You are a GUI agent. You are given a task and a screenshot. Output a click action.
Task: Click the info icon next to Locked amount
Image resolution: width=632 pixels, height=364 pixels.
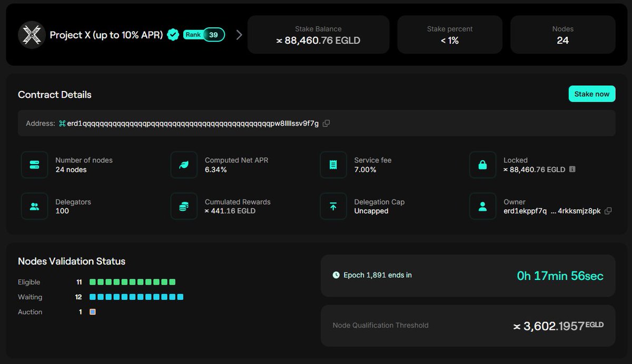point(572,169)
